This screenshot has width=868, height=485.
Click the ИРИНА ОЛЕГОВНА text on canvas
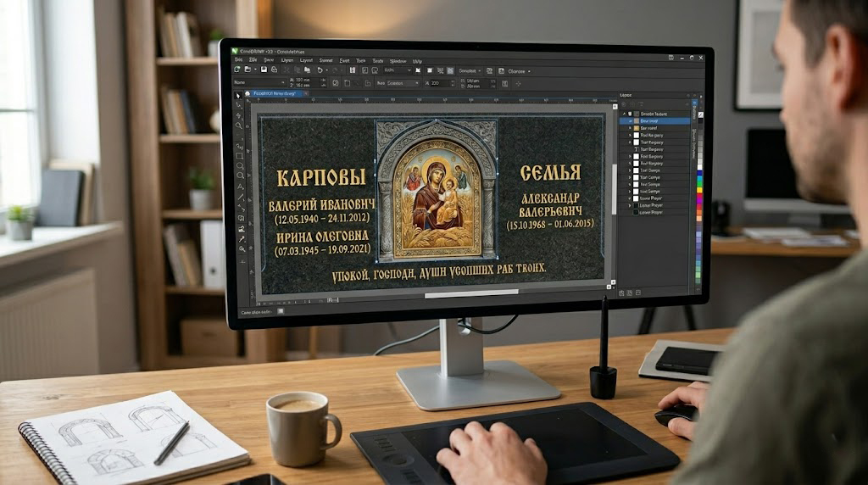coord(323,237)
